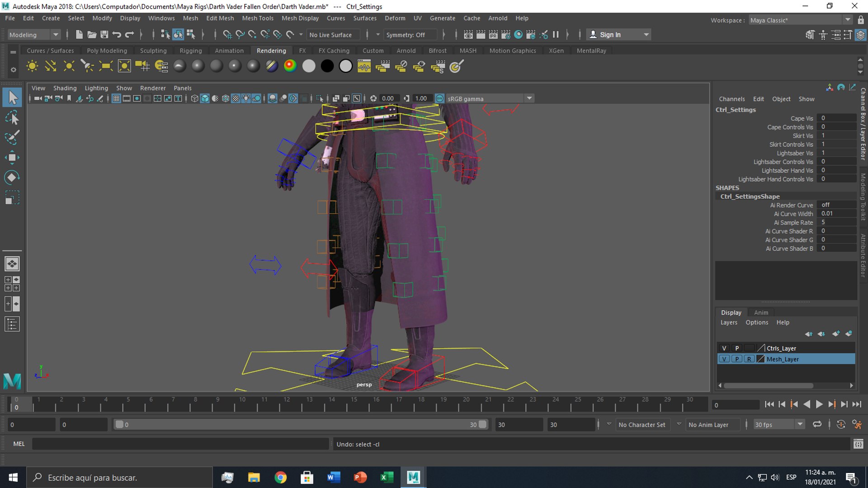Viewport: 868px width, 488px height.
Task: Toggle auto keyframe button
Action: [841, 424]
